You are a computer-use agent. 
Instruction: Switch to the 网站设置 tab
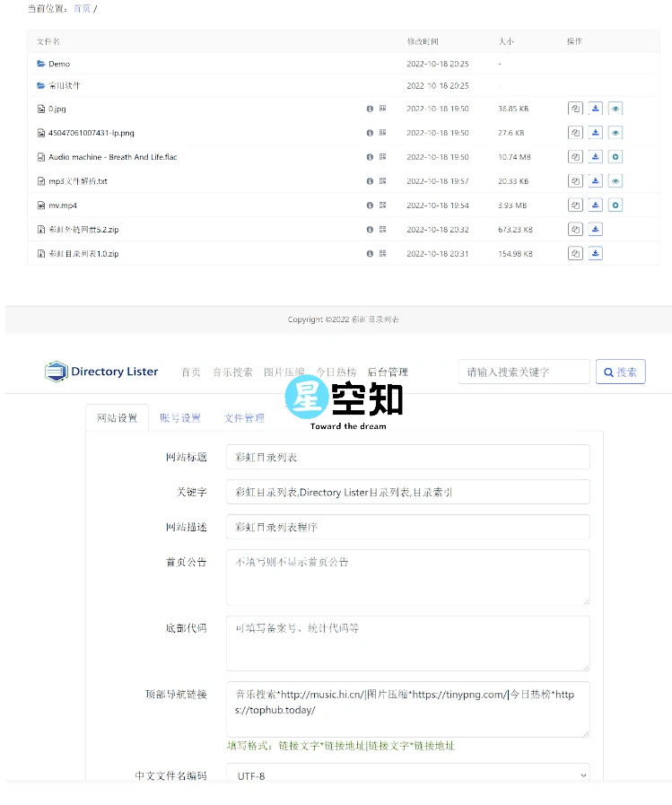118,418
